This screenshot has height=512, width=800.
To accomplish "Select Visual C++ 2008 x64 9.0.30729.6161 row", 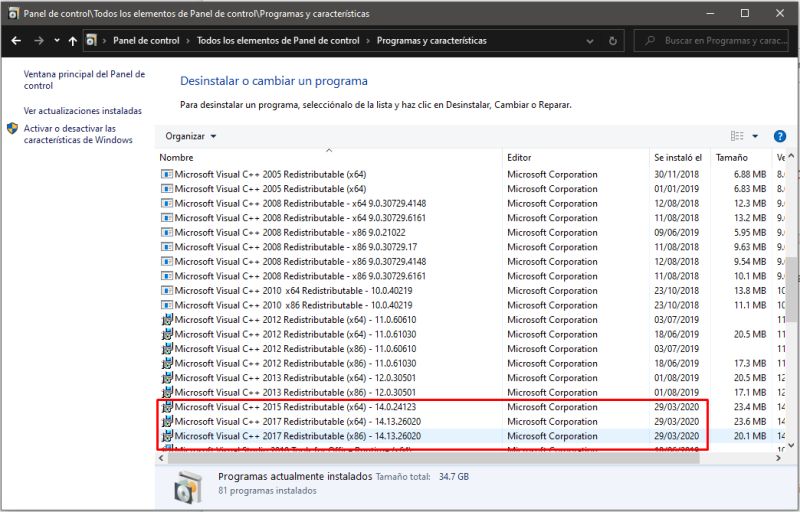I will point(471,218).
